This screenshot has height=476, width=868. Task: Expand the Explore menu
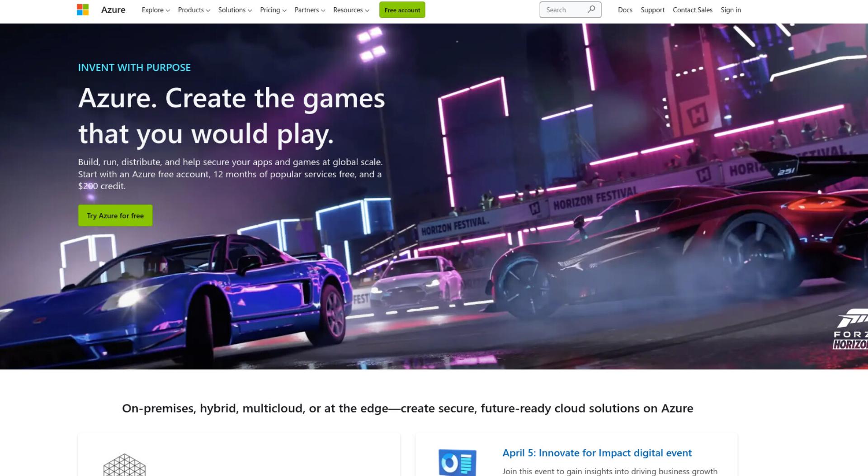click(x=156, y=10)
